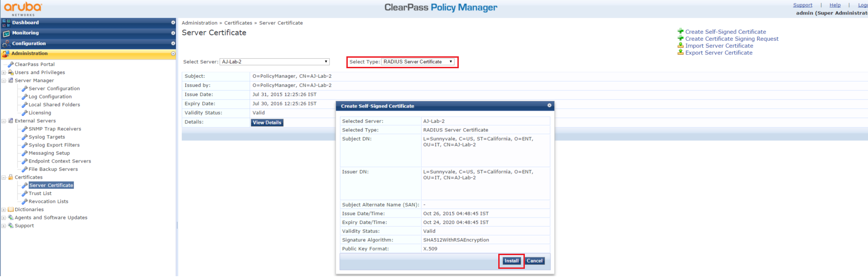Open the Select Type dropdown
This screenshot has height=278, width=868.
click(418, 62)
